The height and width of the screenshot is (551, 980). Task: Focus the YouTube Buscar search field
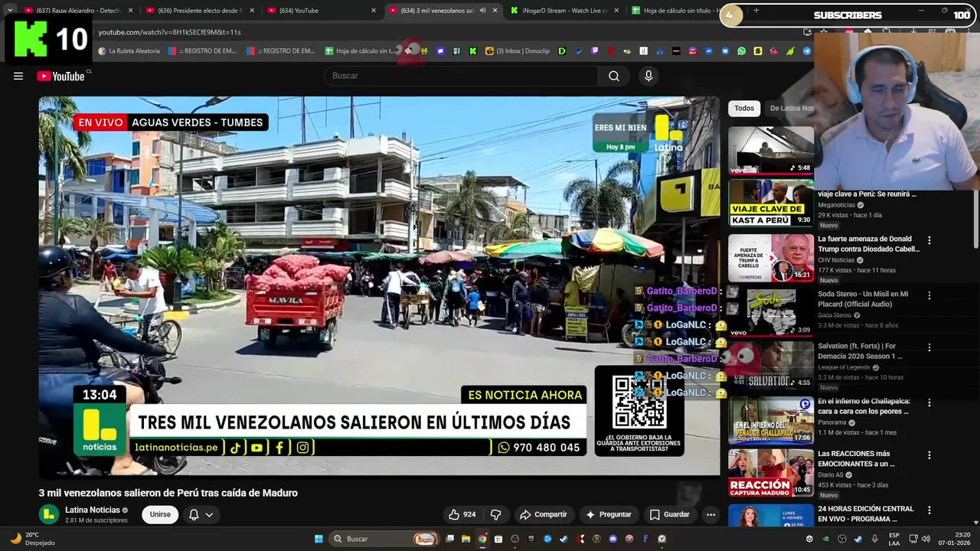[462, 76]
